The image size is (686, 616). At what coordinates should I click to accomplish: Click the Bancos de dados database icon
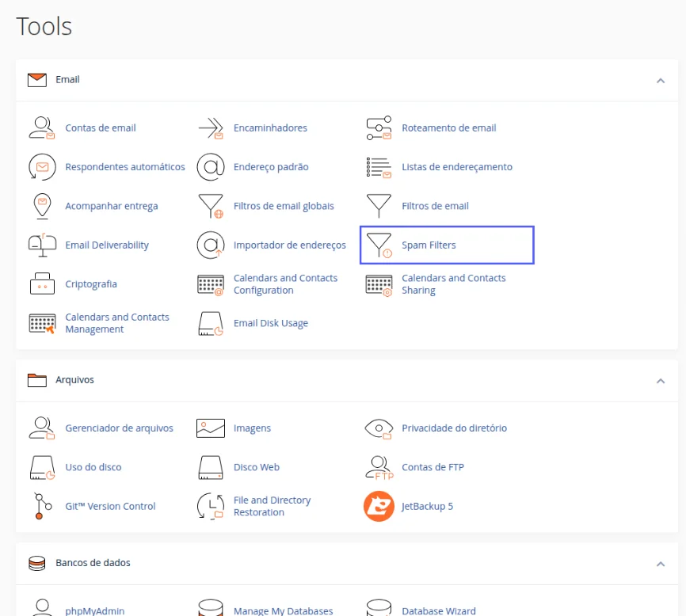37,564
